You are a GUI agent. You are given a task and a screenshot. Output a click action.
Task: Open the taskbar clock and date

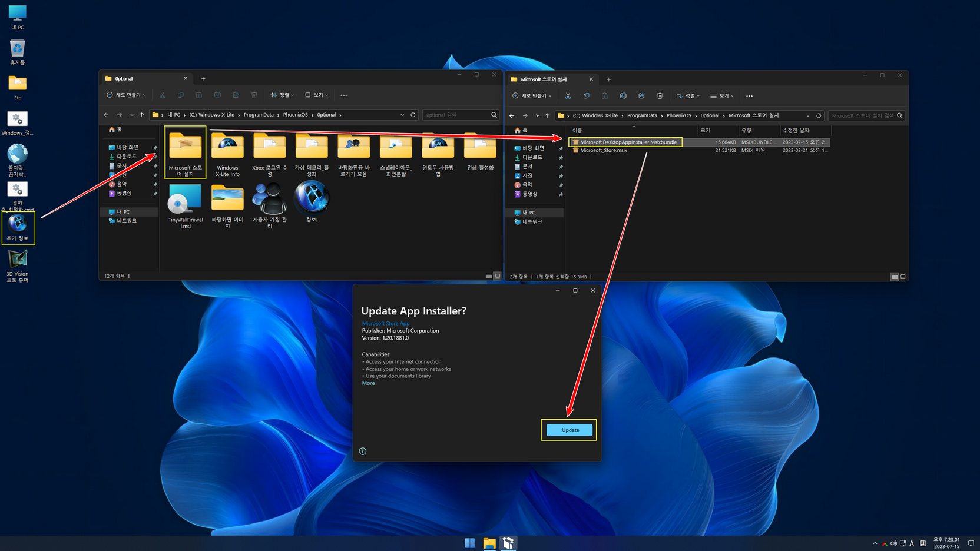946,543
